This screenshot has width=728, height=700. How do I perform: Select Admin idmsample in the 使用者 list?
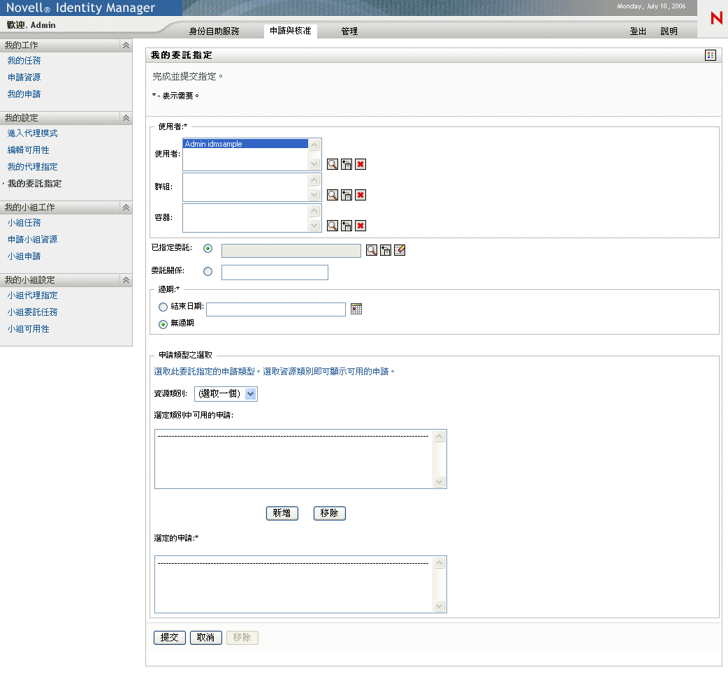click(x=245, y=144)
